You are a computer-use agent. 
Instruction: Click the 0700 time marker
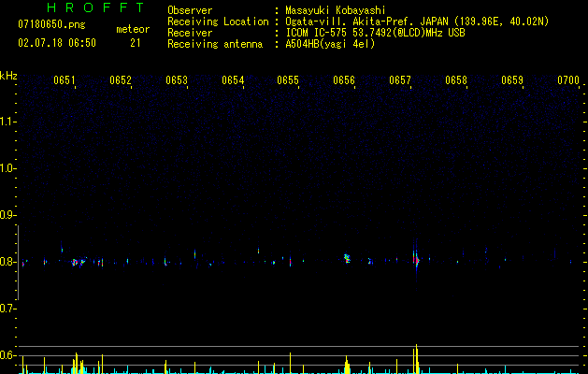pos(568,80)
